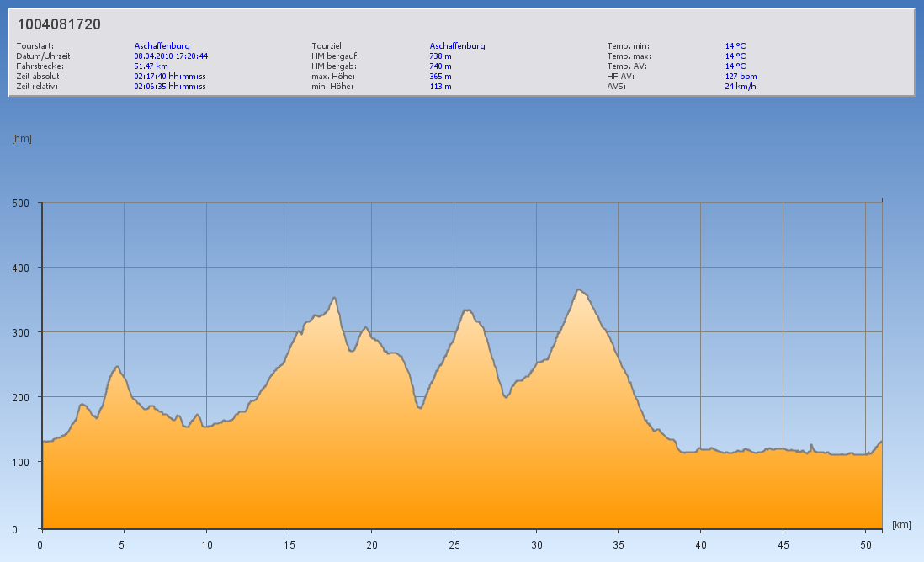Select the Tourziel value Aschaffenburg
This screenshot has width=924, height=562.
457,46
